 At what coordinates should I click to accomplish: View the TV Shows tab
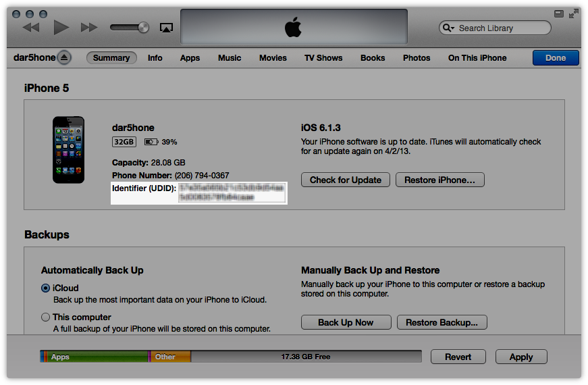[323, 58]
